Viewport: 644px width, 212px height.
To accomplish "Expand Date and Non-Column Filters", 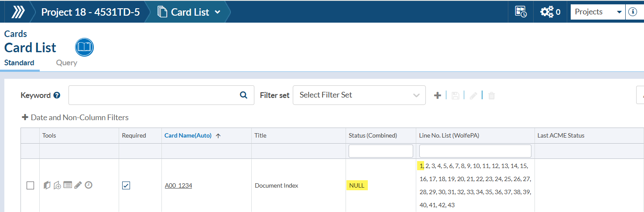I will point(75,118).
